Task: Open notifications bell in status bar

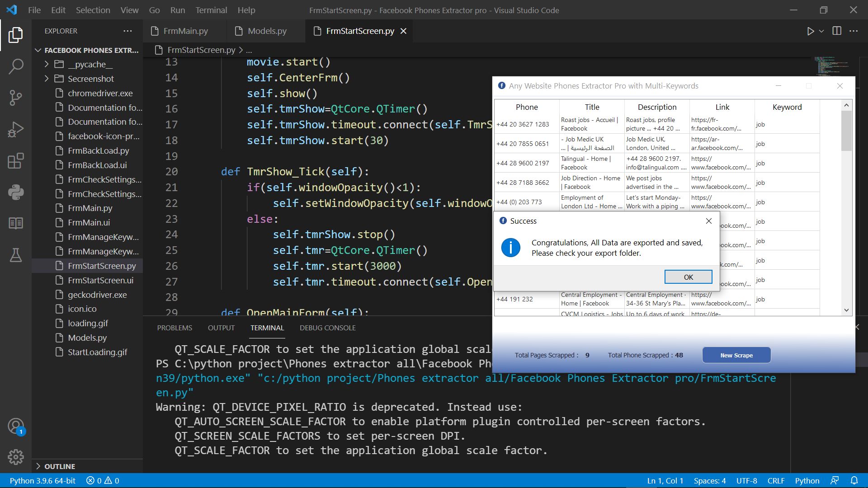Action: (854, 481)
